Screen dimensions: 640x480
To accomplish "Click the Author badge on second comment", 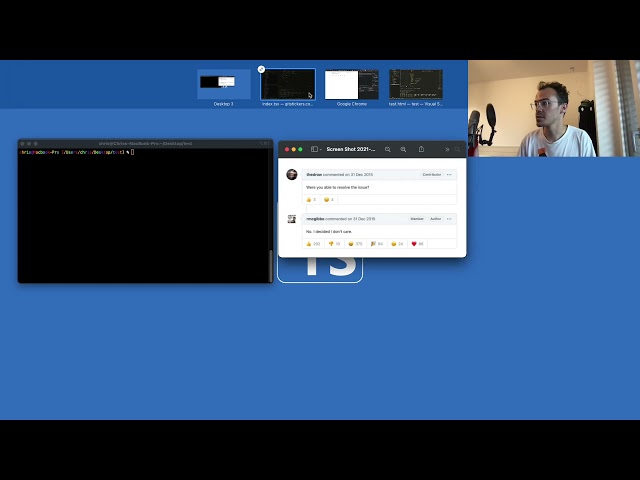I will coord(436,219).
